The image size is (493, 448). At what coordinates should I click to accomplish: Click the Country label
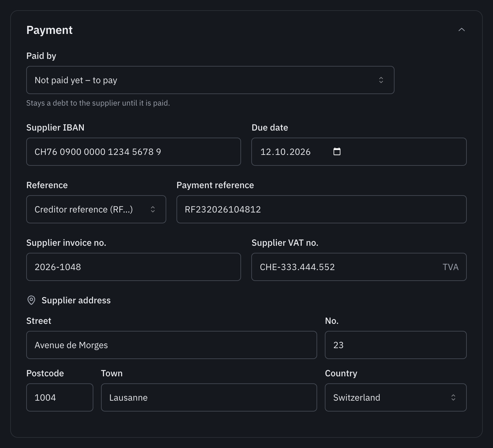pyautogui.click(x=341, y=373)
